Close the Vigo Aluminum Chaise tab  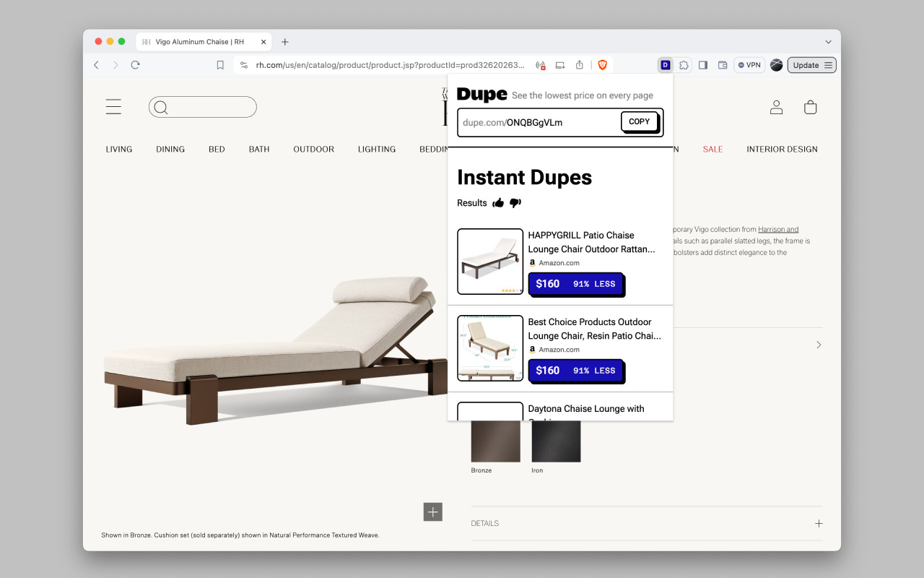point(263,42)
